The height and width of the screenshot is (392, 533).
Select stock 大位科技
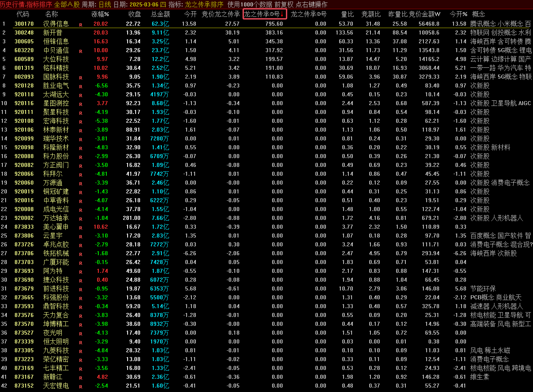click(x=56, y=59)
